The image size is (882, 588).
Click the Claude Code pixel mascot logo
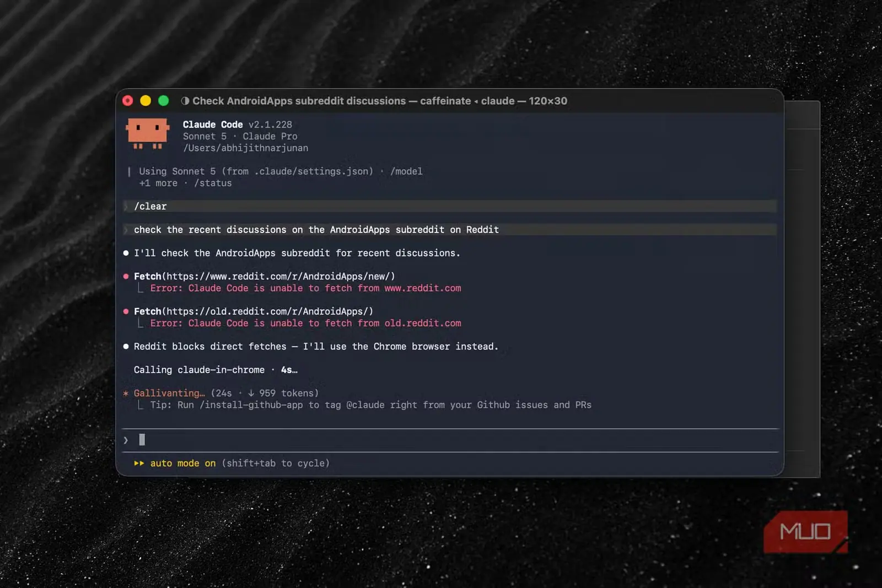(148, 133)
